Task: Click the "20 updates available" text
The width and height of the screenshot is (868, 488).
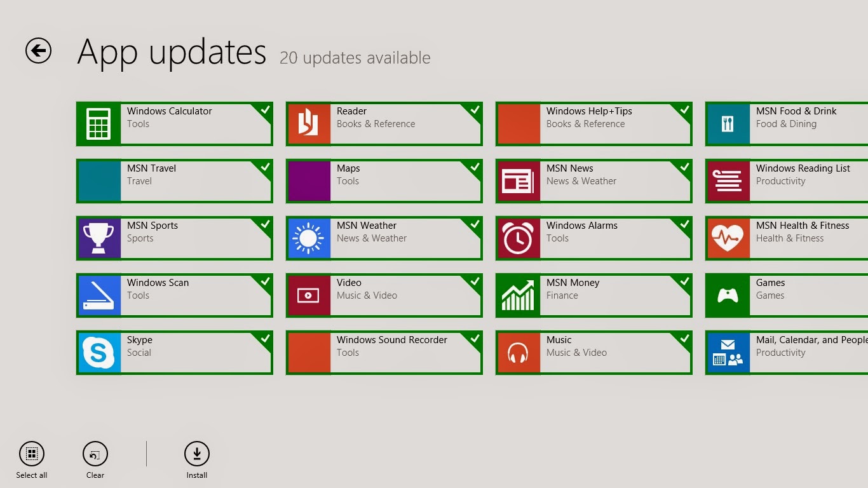Action: click(355, 58)
